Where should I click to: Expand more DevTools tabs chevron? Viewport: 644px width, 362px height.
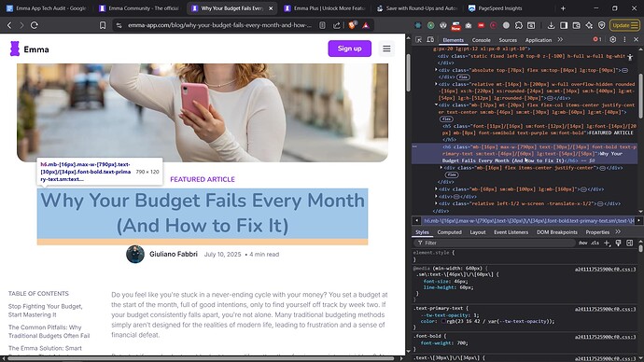click(560, 40)
